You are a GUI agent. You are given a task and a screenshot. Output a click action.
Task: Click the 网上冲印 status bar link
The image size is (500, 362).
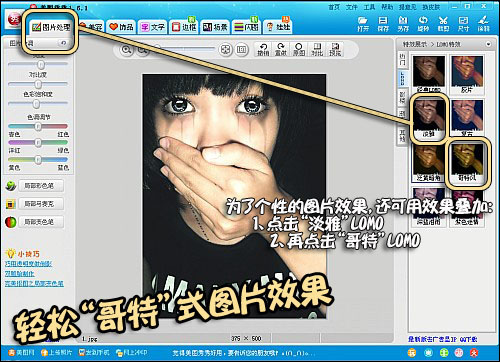(131, 352)
